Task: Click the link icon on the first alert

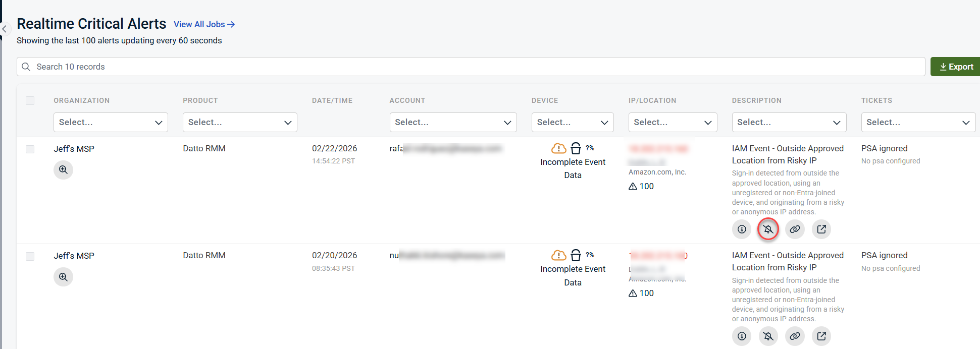Action: click(x=795, y=229)
